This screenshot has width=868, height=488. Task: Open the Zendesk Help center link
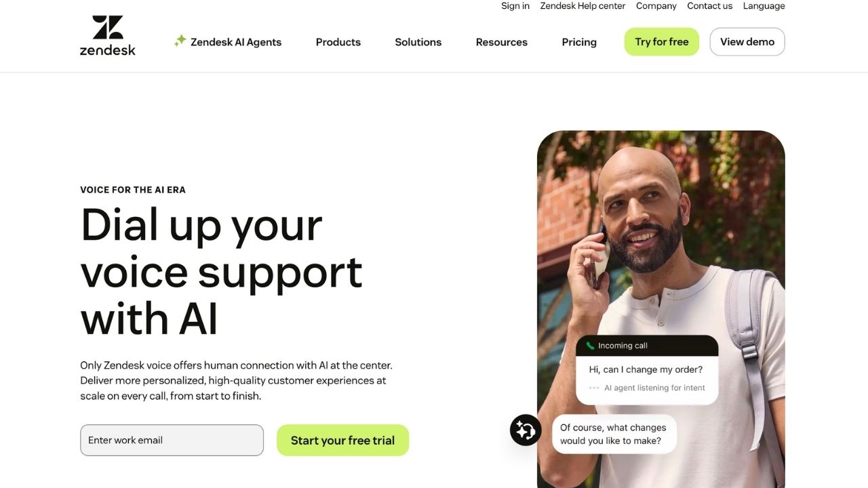[x=583, y=6]
